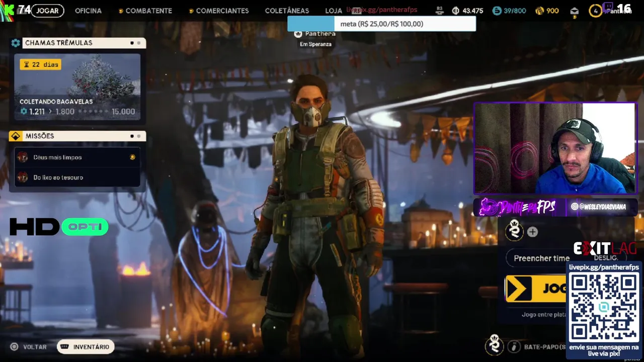Click the portrait icon beside Do lixo ao tesouro
The image size is (644, 362).
click(22, 177)
